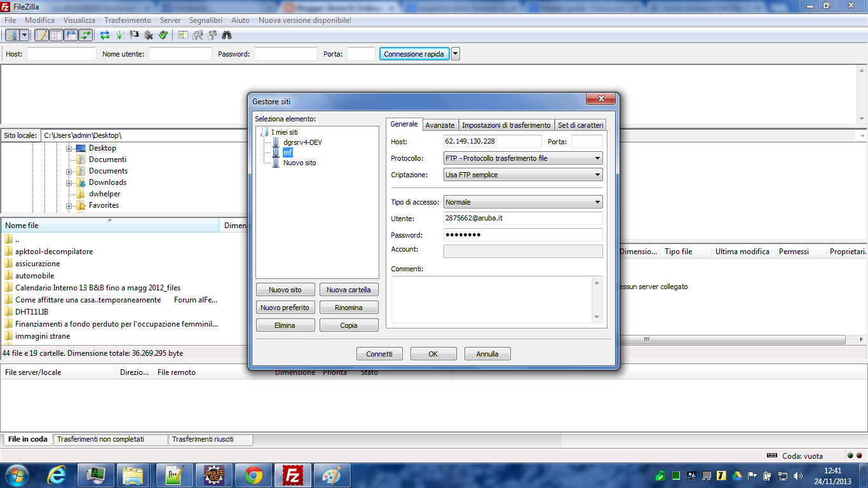Click the Connessione rapida button
The height and width of the screenshot is (488, 868).
pos(414,54)
